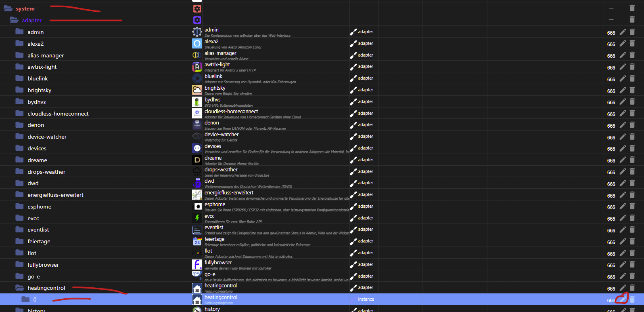Select the energiefluss-erweitert tree entry
The width and height of the screenshot is (644, 312).
pos(55,195)
